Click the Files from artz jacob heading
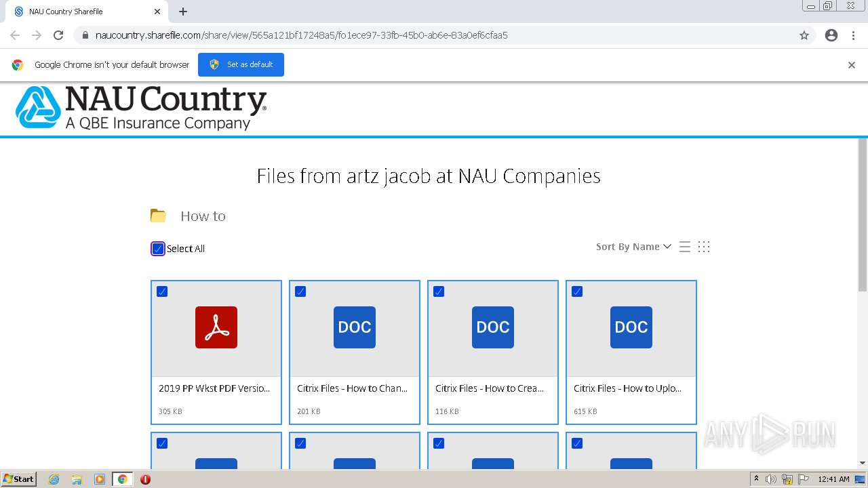This screenshot has width=868, height=488. pos(429,176)
